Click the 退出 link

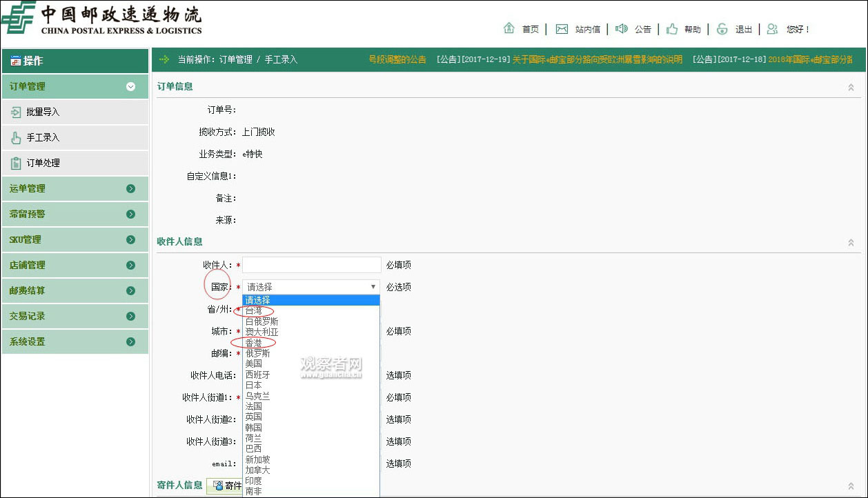(743, 29)
